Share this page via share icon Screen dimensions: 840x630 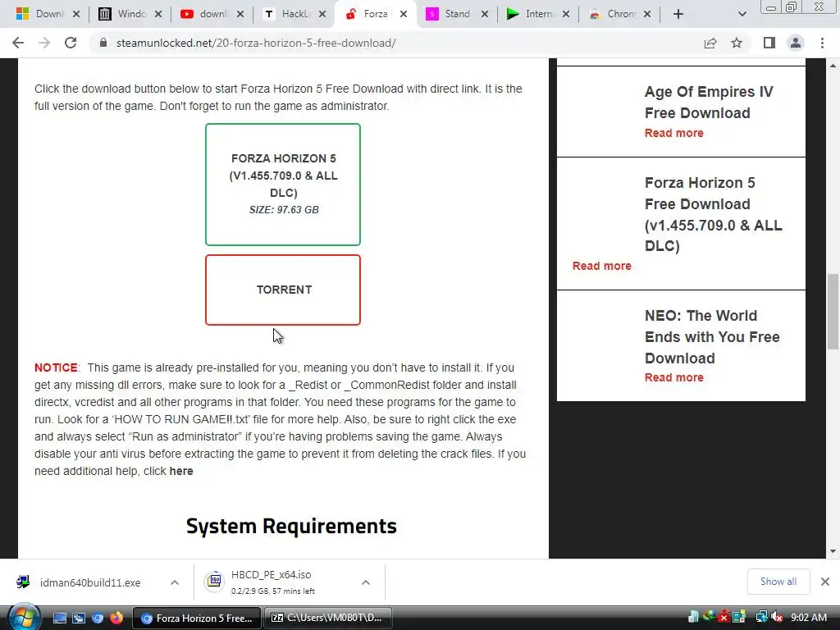[x=710, y=43]
